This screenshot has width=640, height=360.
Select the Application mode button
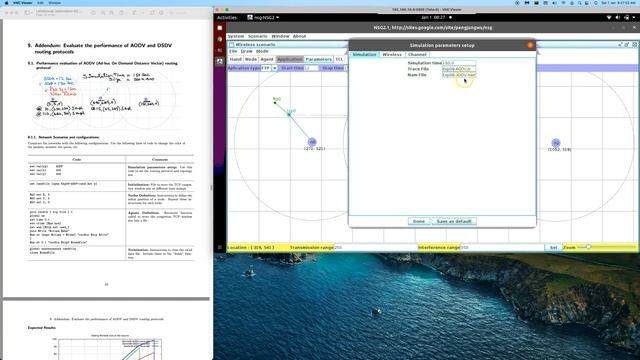pos(289,59)
